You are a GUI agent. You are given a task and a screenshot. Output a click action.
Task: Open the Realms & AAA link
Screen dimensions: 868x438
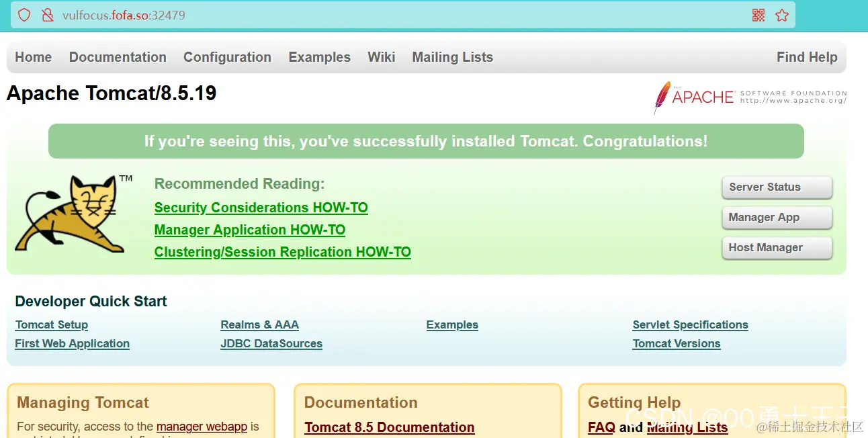pos(260,325)
